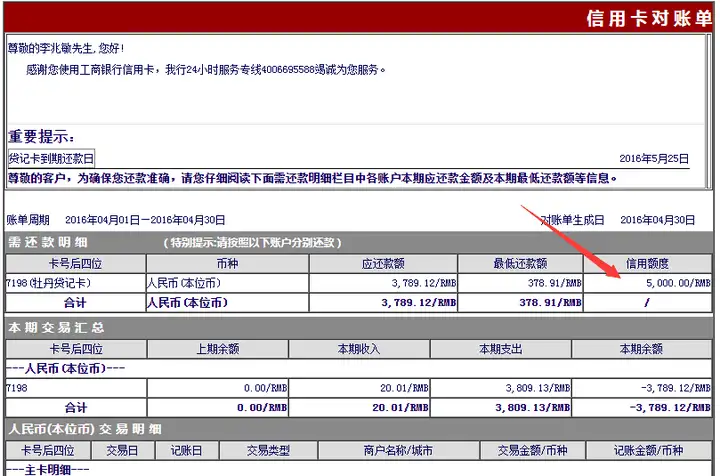Screen dimensions: 720x476
Task: Click the 需还款明细 section header
Action: point(48,242)
